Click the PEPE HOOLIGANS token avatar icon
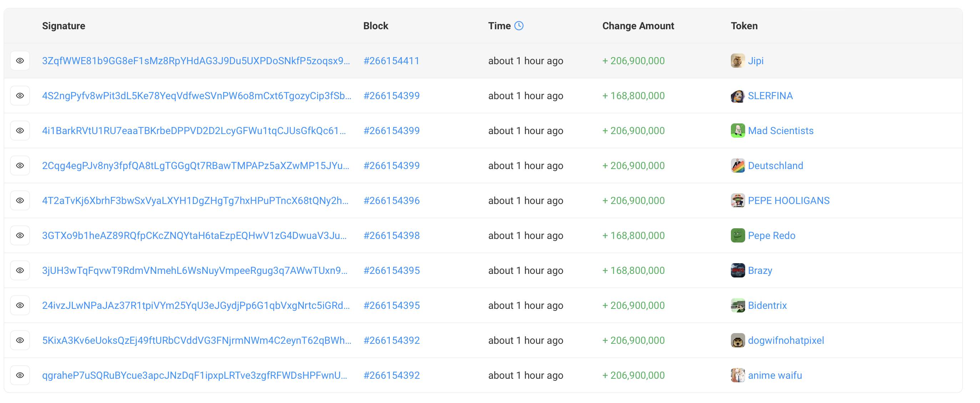This screenshot has width=980, height=403. pos(738,201)
